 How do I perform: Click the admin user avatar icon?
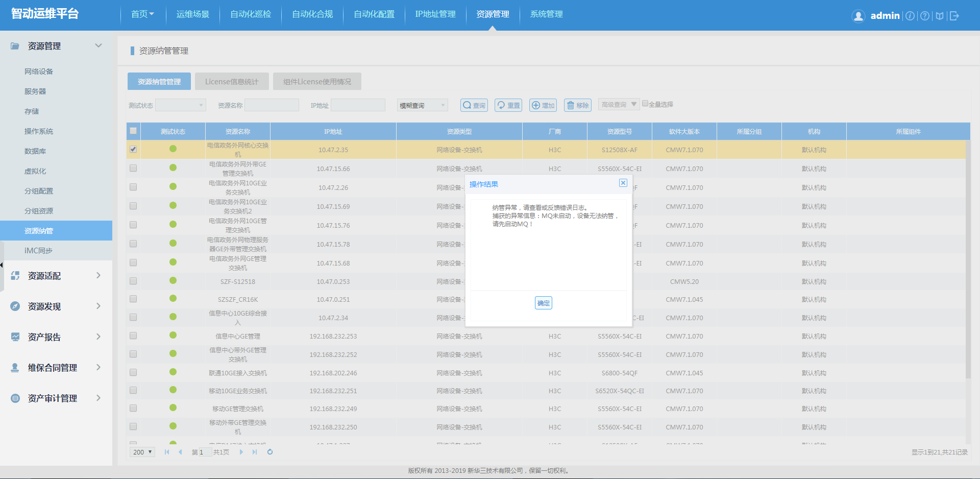click(x=859, y=16)
